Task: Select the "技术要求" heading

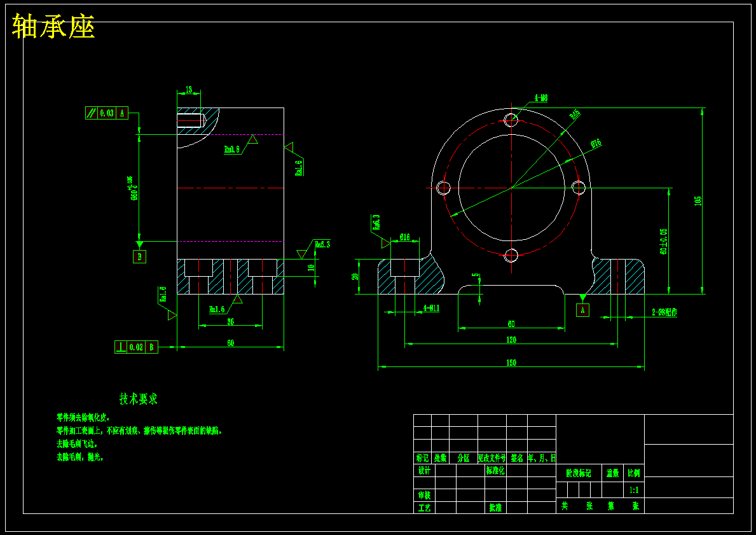Action: click(139, 399)
